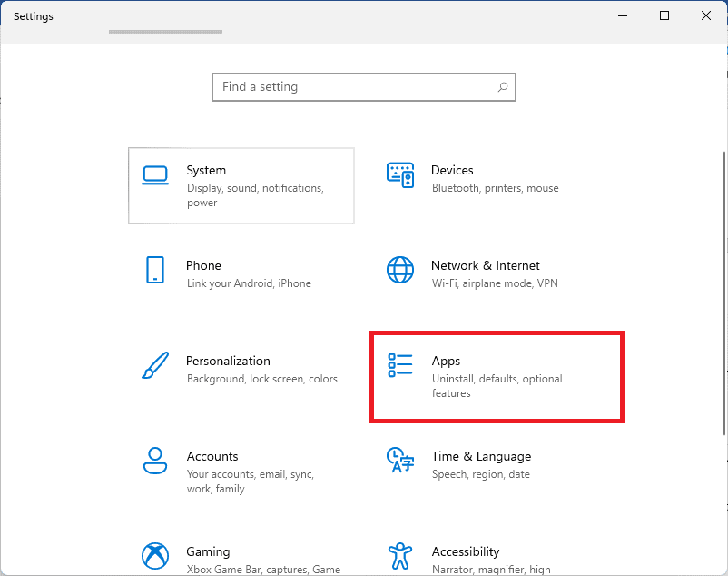Click 'Display, sound, notifications, power' description
The height and width of the screenshot is (576, 728).
tap(255, 195)
